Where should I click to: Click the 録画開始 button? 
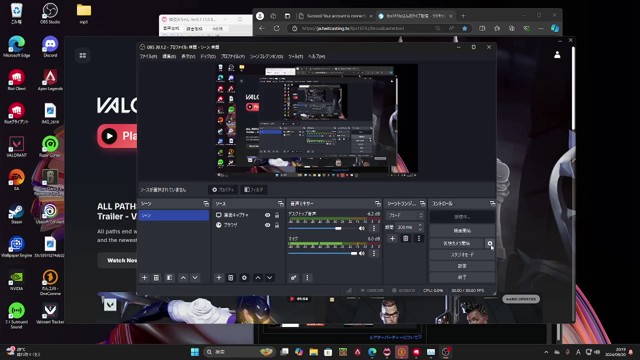462,231
